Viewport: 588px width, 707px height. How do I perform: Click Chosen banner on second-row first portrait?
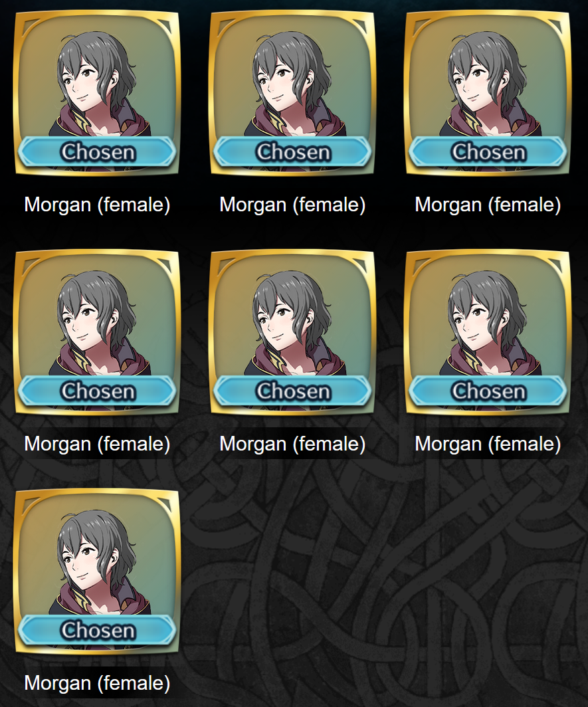[x=97, y=391]
